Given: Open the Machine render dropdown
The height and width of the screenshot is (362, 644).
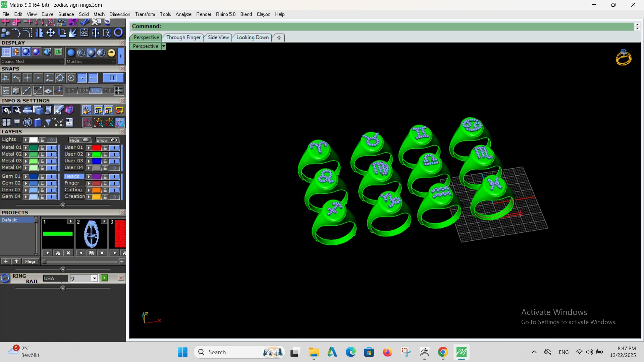Looking at the screenshot, I should pos(91,62).
